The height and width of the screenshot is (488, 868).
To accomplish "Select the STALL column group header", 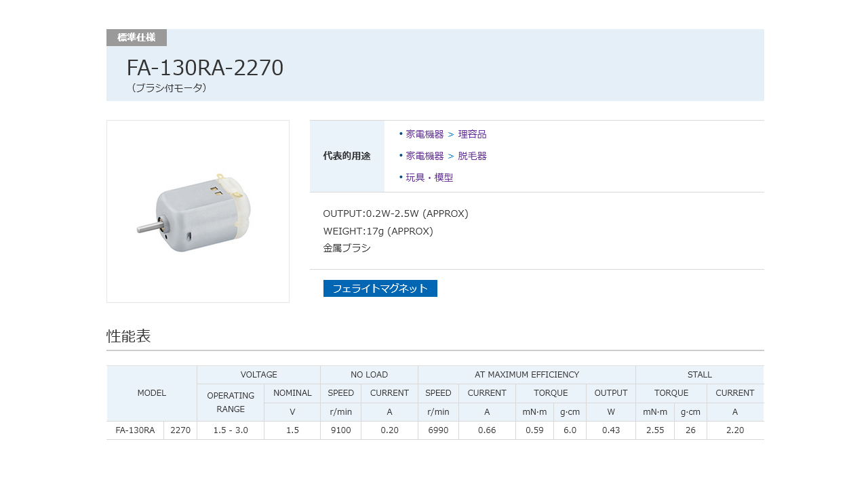I will 699,375.
